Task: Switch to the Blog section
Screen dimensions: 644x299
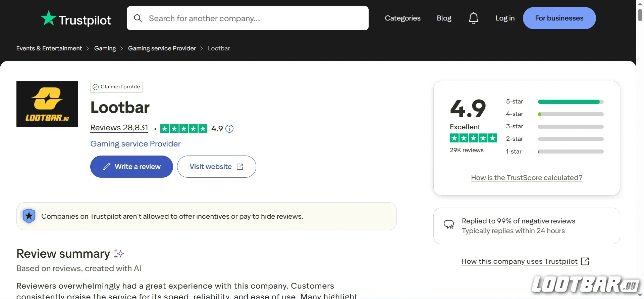Action: (x=444, y=18)
